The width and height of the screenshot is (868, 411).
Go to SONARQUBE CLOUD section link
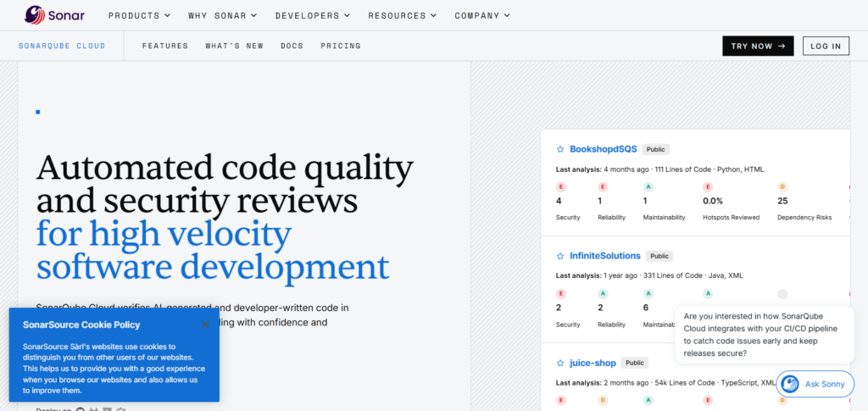tap(62, 46)
